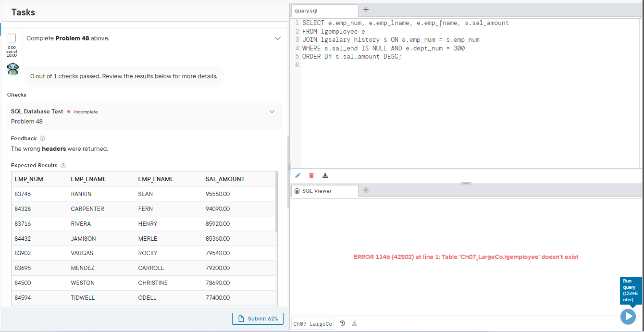Check the Complete Problem 48 checkbox
Screen dimensions: 644x332
pyautogui.click(x=12, y=37)
